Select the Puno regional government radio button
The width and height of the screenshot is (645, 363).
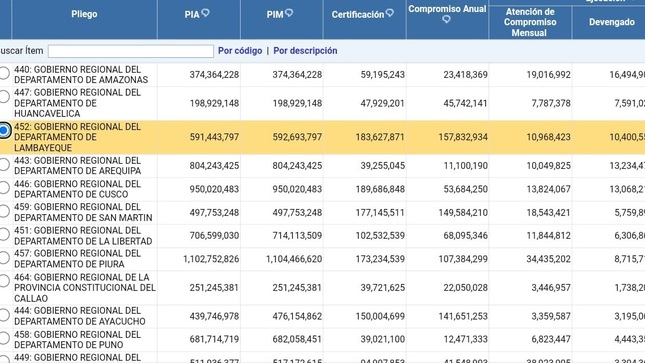pyautogui.click(x=4, y=338)
